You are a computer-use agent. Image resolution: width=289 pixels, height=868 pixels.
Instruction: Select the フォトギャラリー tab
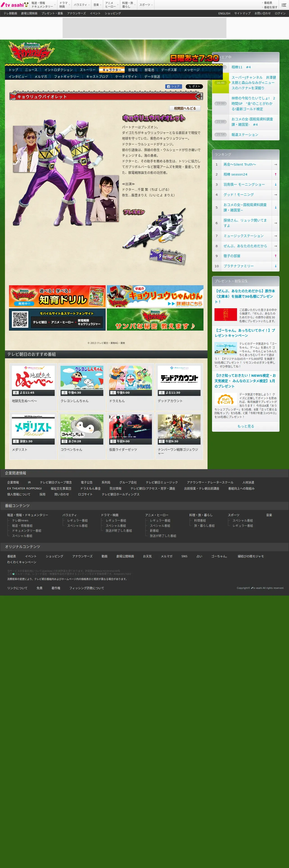(67, 76)
